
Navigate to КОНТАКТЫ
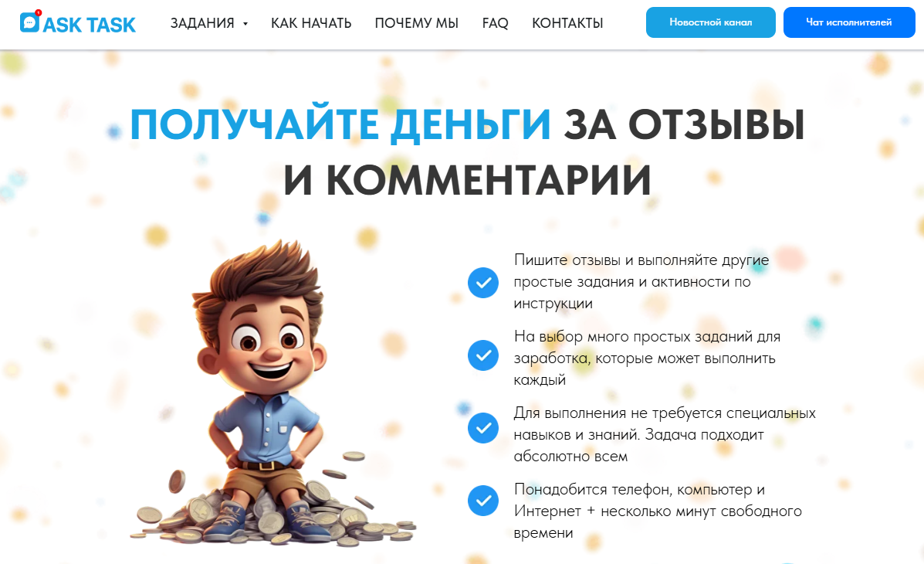(x=567, y=23)
